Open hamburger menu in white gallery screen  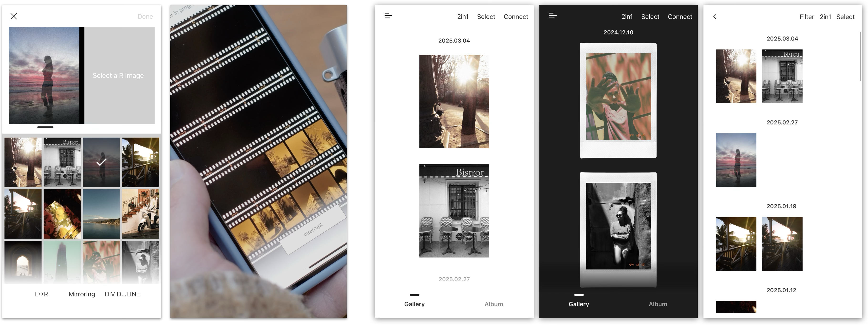tap(388, 15)
